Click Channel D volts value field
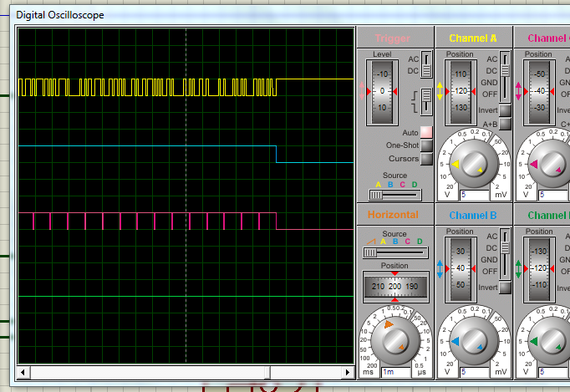This screenshot has width=570, height=392. tap(553, 372)
